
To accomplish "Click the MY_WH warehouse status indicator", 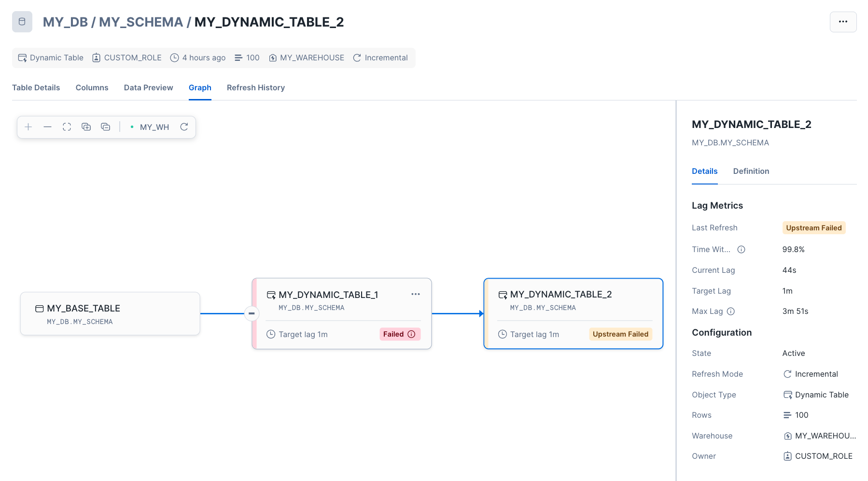I will click(x=154, y=127).
